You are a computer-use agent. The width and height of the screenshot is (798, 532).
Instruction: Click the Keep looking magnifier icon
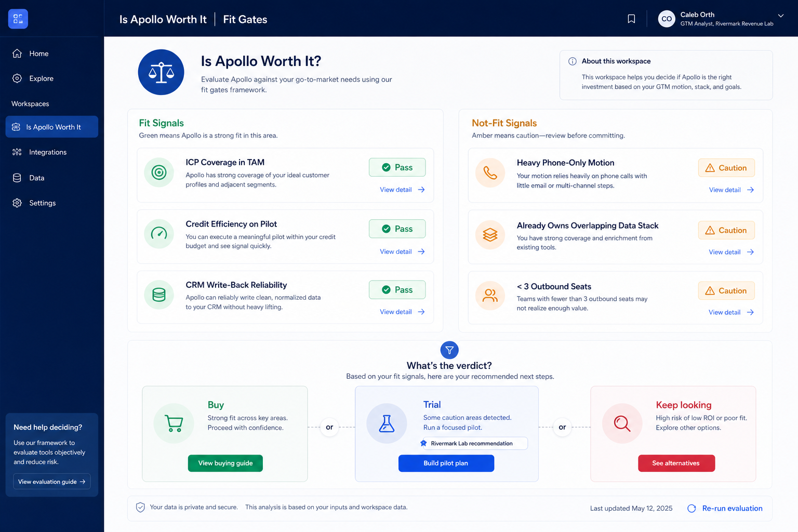622,423
